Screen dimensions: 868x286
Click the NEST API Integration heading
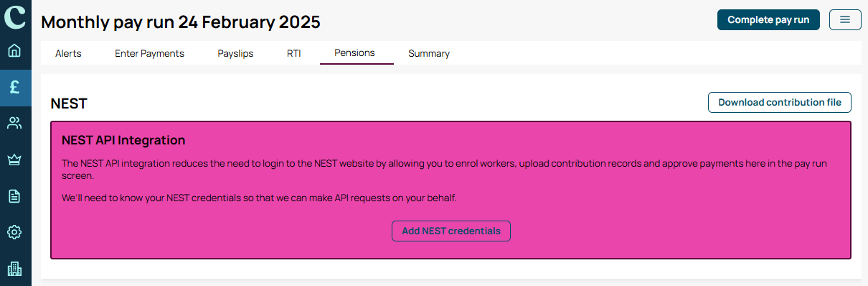(x=123, y=140)
